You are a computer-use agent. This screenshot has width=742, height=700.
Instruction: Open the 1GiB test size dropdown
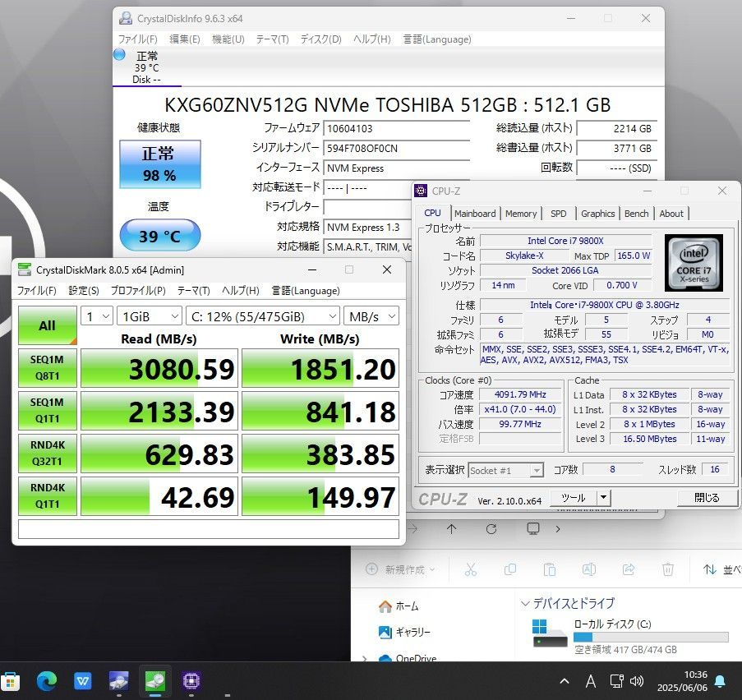(150, 316)
